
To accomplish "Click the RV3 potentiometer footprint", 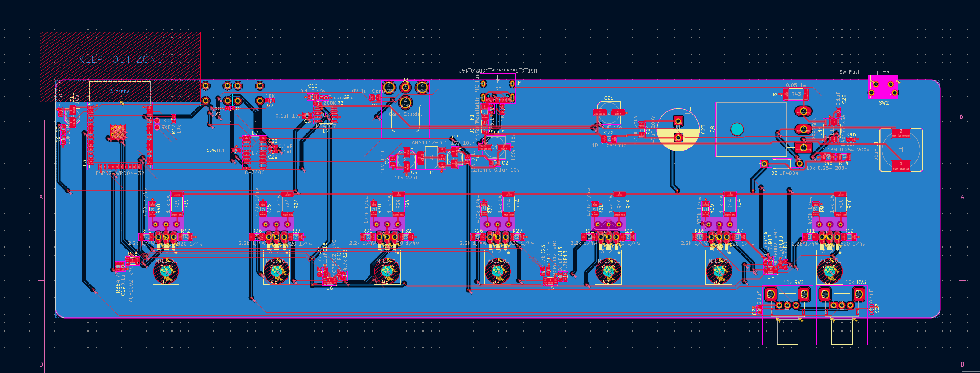I will click(842, 300).
